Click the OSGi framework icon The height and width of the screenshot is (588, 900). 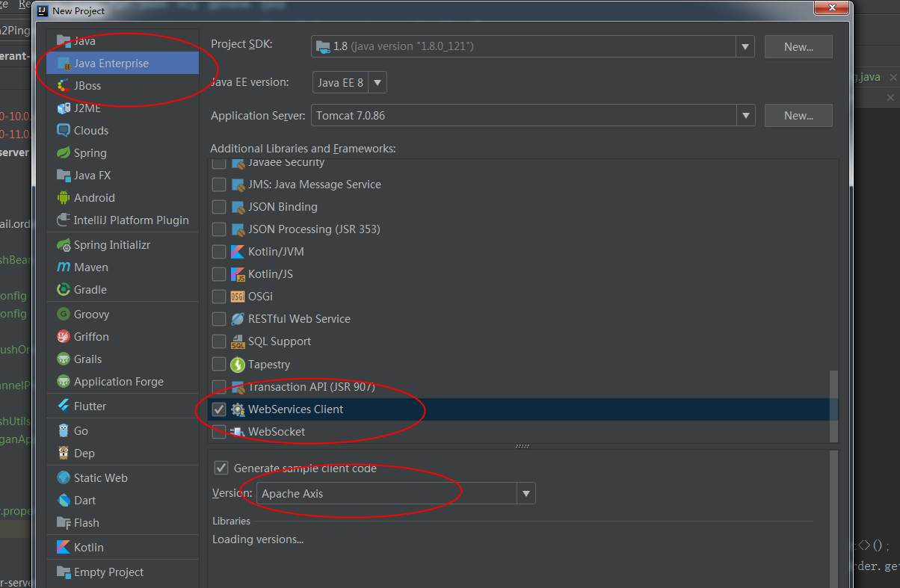click(238, 297)
